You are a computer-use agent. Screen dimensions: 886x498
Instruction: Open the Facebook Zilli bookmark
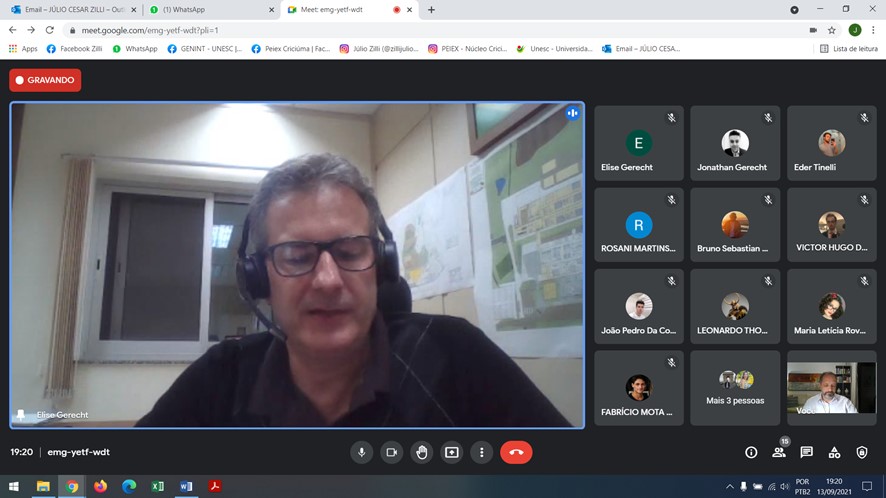pos(75,48)
